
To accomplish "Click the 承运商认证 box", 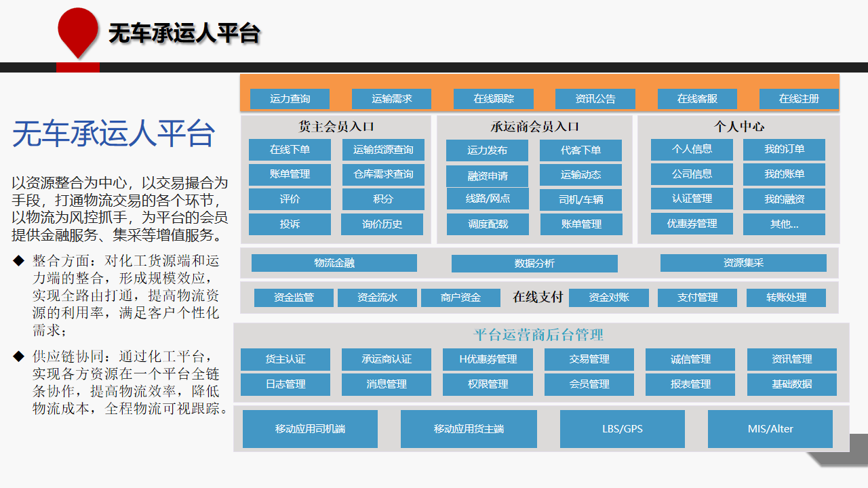I will 387,359.
